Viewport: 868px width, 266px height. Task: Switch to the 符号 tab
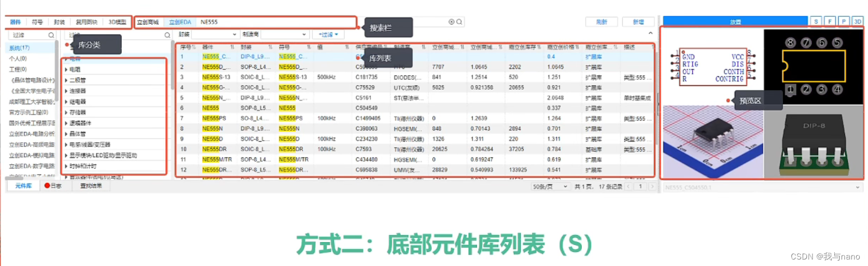tap(37, 22)
